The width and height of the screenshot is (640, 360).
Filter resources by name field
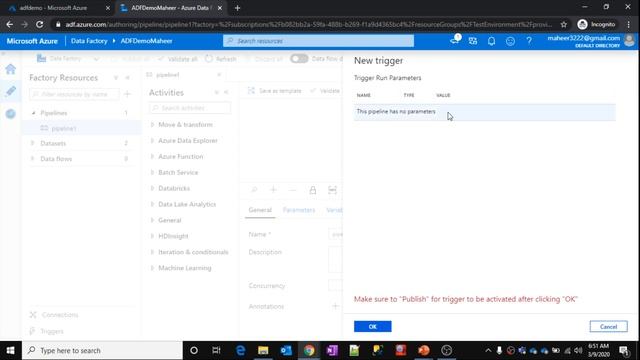[x=74, y=94]
